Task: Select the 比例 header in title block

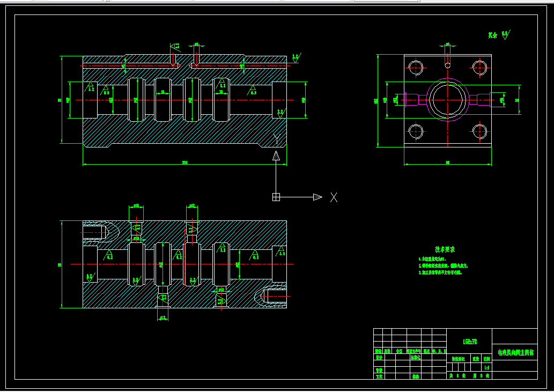Action: click(x=486, y=359)
